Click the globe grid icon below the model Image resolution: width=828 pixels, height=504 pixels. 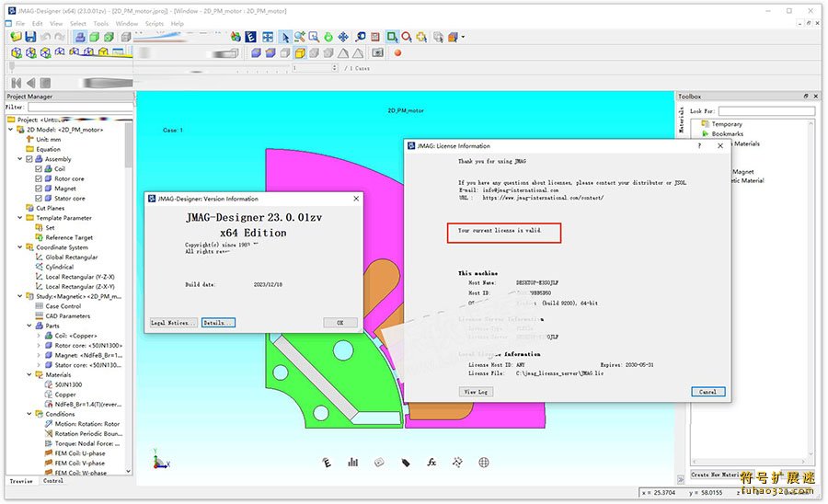pos(483,463)
